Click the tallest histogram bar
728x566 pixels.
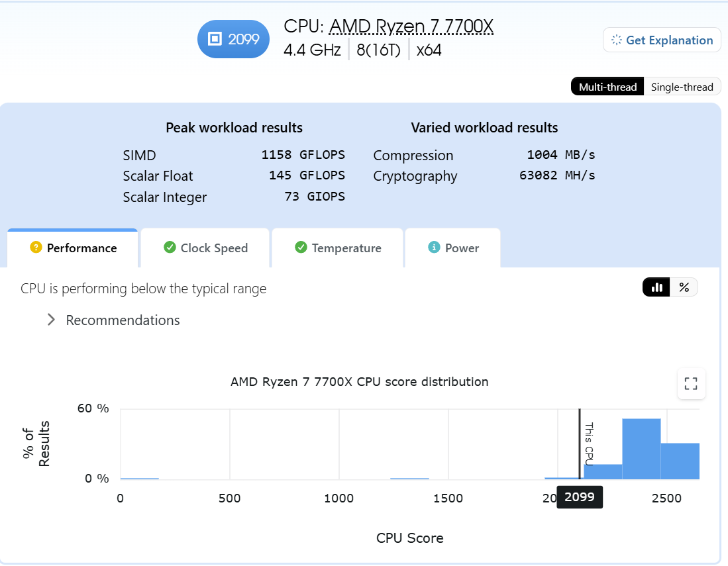click(641, 449)
